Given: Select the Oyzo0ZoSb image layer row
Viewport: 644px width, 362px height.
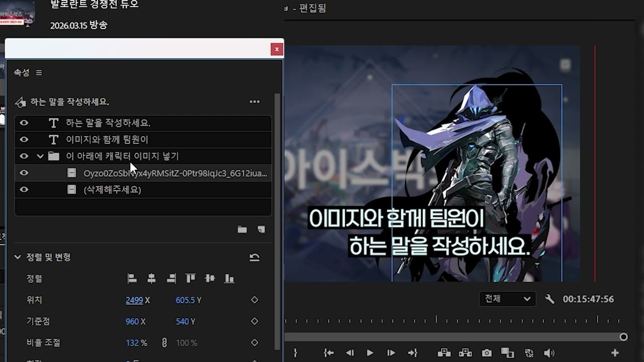Looking at the screenshot, I should pos(143,173).
